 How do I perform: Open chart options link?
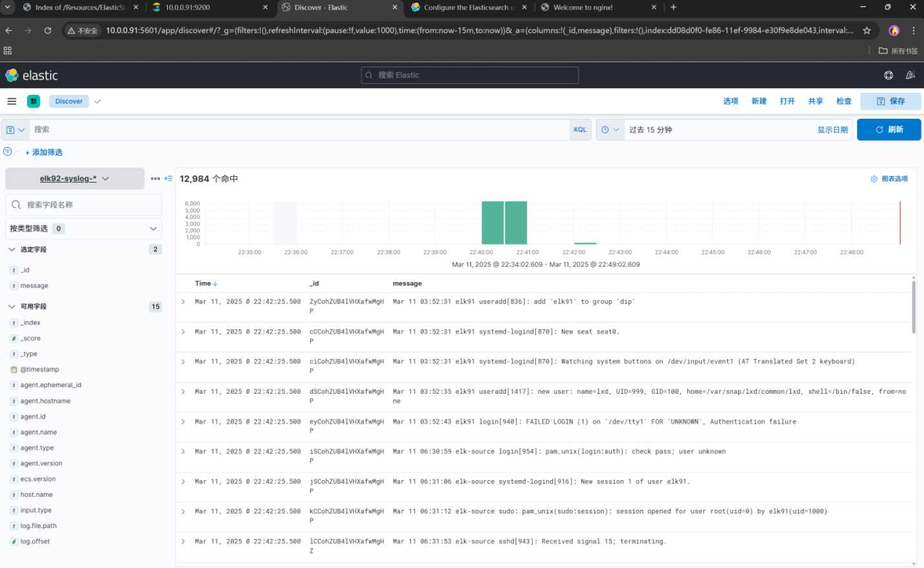pyautogui.click(x=889, y=179)
